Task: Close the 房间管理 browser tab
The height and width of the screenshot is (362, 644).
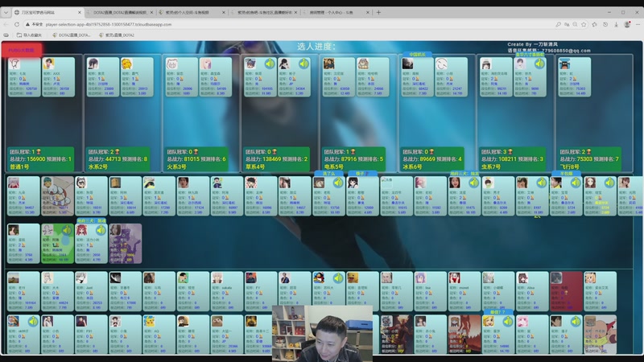Action: 368,12
